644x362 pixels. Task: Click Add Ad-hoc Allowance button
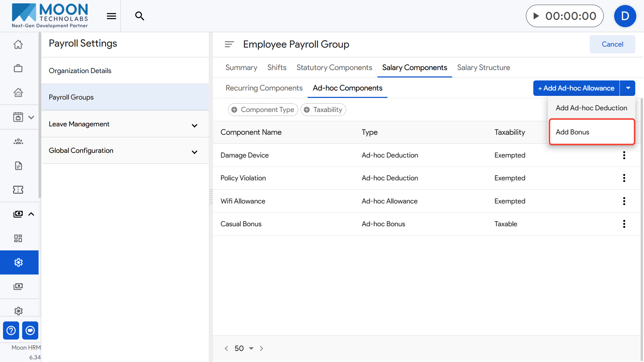tap(576, 88)
